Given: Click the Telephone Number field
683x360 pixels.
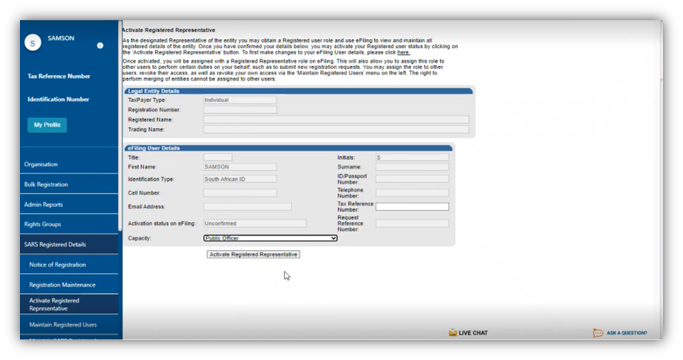Looking at the screenshot, I should 412,193.
